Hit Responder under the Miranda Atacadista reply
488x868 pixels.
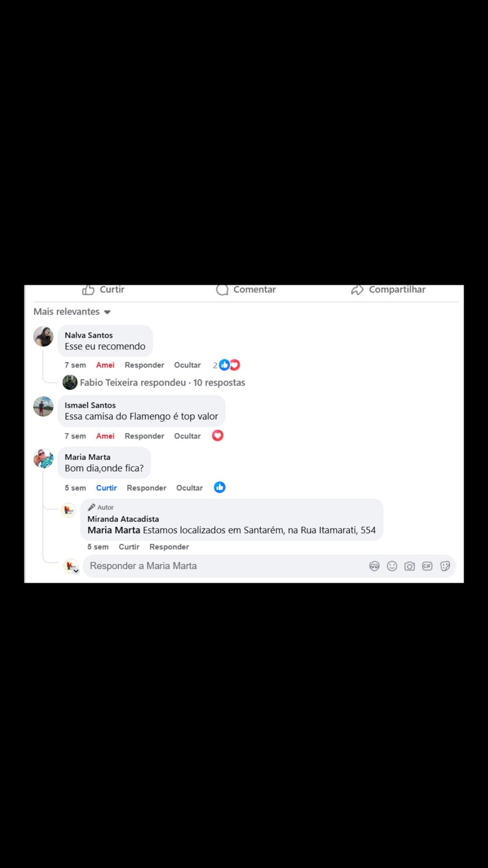[x=169, y=547]
